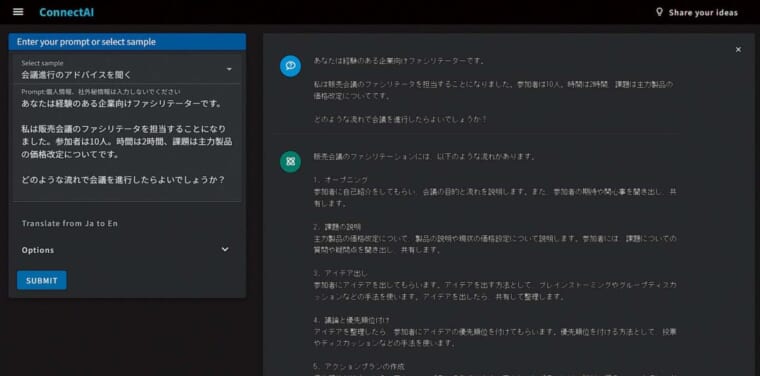760x376 pixels.
Task: Click Translate from Ja to En
Action: point(69,223)
